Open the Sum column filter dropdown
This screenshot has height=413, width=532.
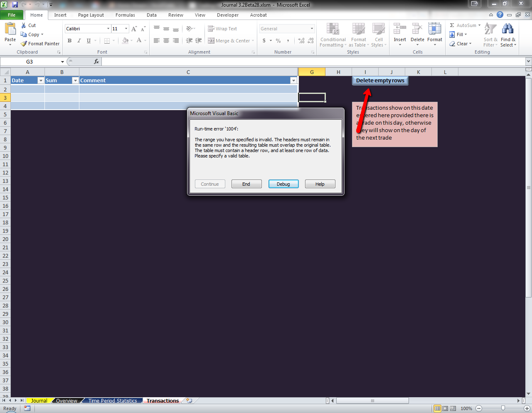(75, 81)
